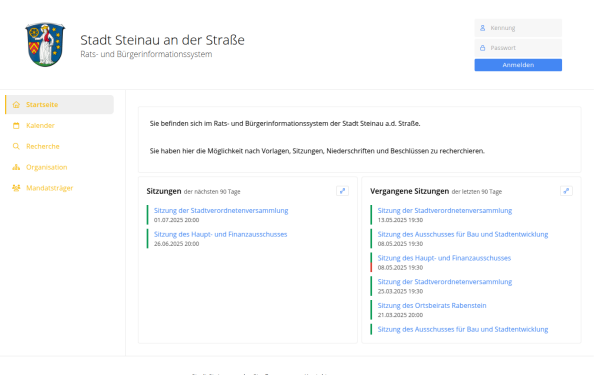Click the date text 21.03.2025 20:00
600x375 pixels.
point(400,315)
